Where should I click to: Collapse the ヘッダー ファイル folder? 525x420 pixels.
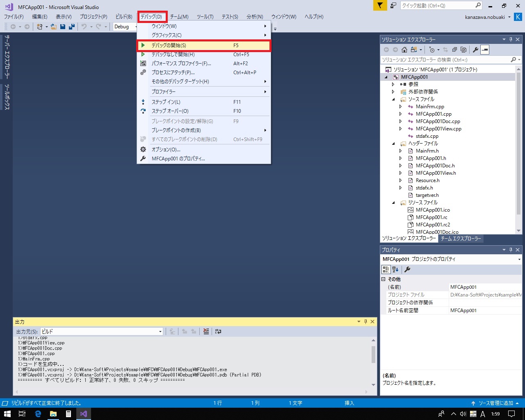click(393, 144)
